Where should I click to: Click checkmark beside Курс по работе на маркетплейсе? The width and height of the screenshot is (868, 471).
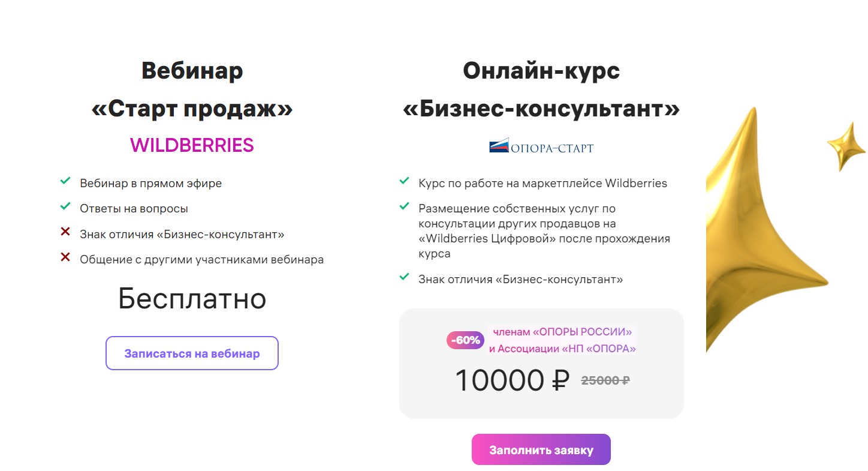pyautogui.click(x=405, y=181)
